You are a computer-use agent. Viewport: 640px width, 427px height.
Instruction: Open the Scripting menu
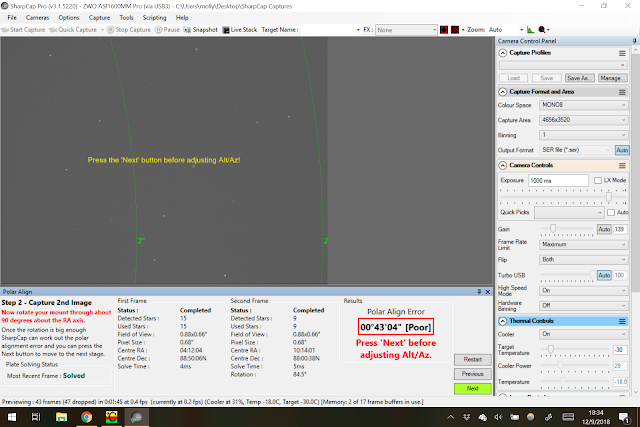[155, 18]
